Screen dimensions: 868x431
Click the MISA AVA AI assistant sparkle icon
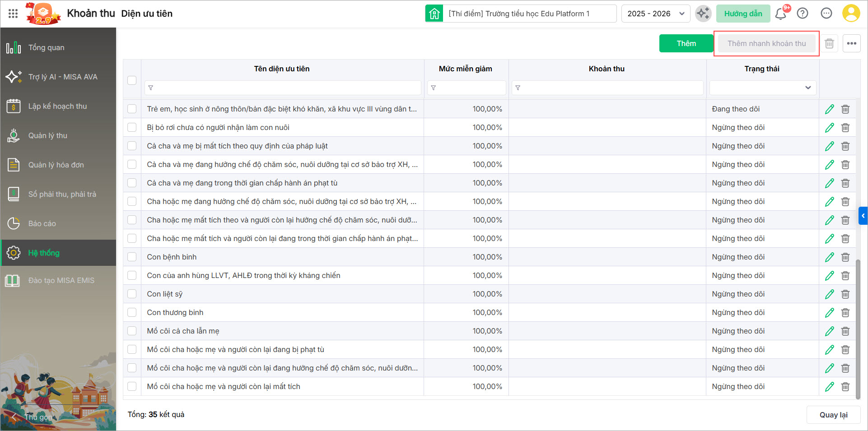tap(703, 14)
